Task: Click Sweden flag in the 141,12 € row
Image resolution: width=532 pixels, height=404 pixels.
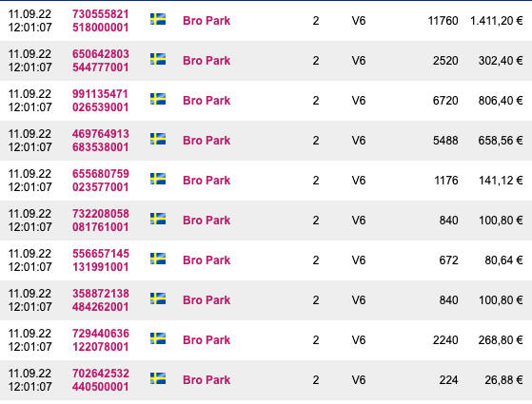Action: pyautogui.click(x=158, y=179)
